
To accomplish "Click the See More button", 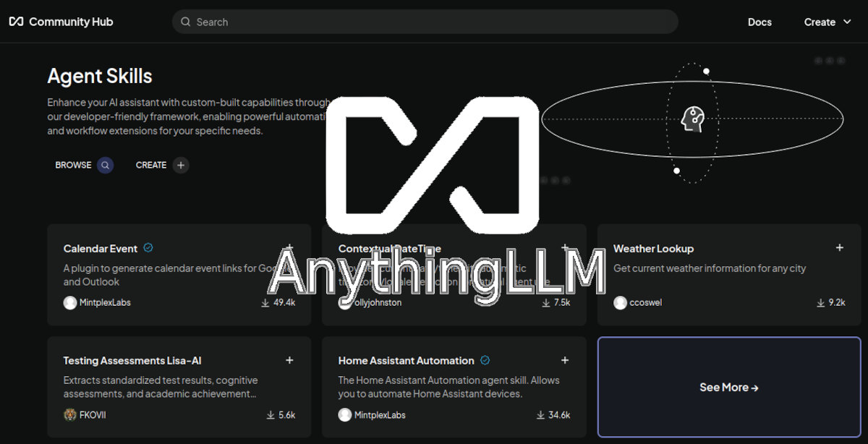I will 729,387.
